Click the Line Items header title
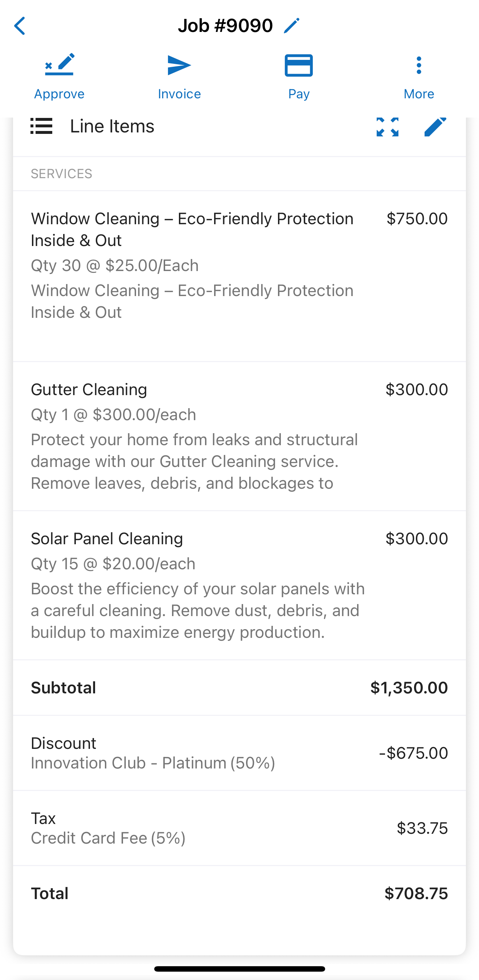This screenshot has height=980, width=479. [x=112, y=126]
